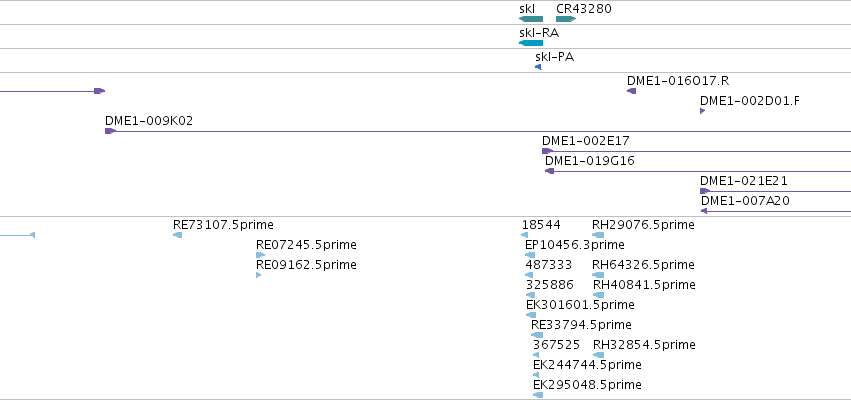
Task: Click the RH64326.5prime EST glyph
Action: pyautogui.click(x=598, y=275)
